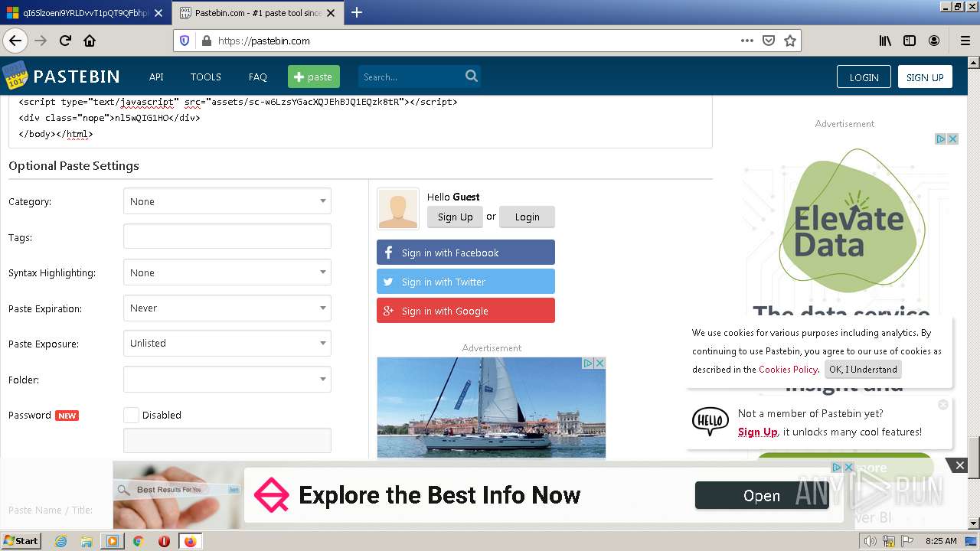Click the AdChoices icon on the right sidebar ad
Image resolution: width=980 pixels, height=551 pixels.
[x=941, y=139]
